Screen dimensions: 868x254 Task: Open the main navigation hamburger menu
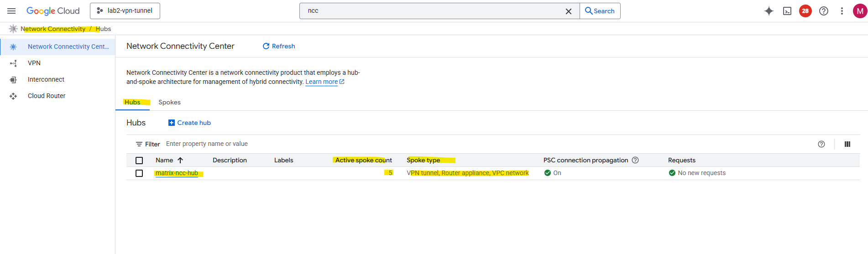tap(11, 11)
